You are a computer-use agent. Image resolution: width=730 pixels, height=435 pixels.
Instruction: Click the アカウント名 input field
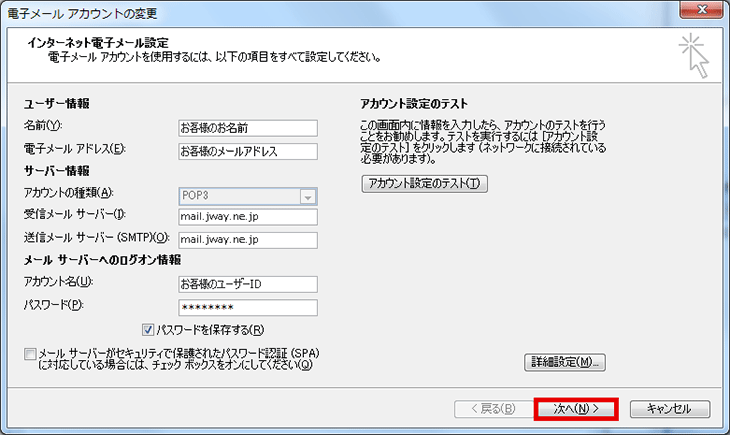[248, 284]
